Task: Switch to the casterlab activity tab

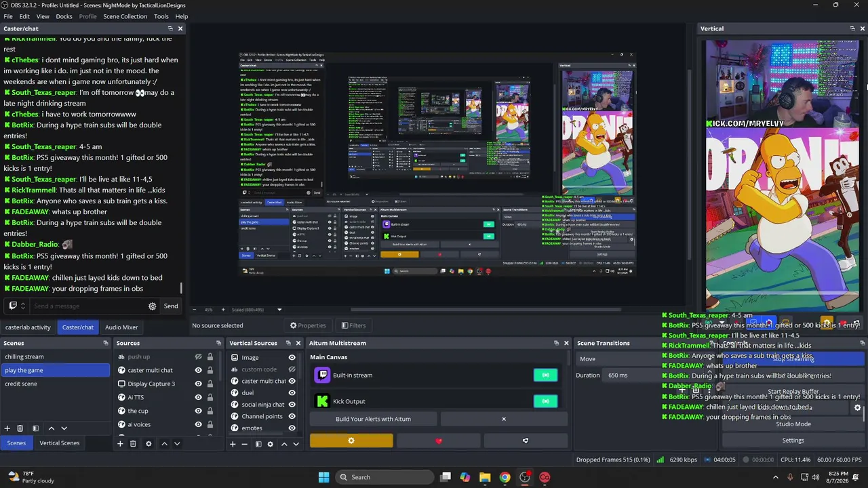Action: pyautogui.click(x=28, y=327)
